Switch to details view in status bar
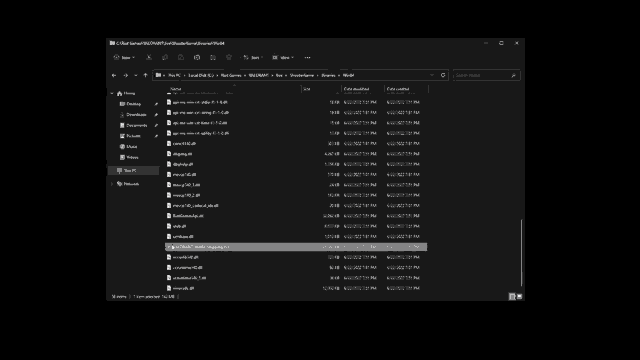 512,297
